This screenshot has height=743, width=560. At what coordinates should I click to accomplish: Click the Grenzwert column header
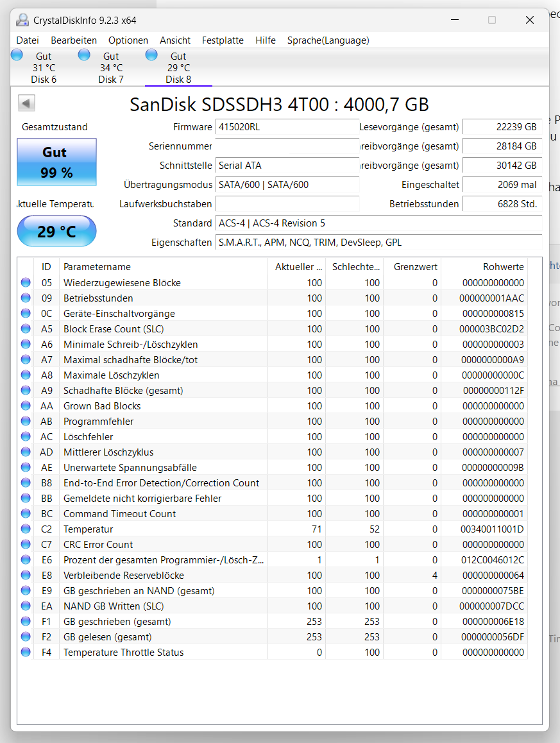click(412, 267)
